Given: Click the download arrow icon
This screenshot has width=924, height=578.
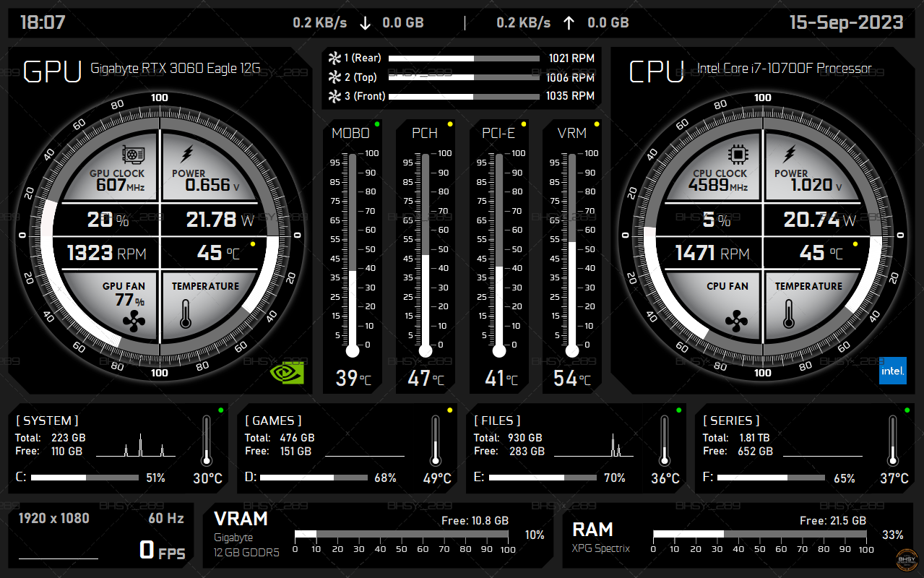Looking at the screenshot, I should point(365,23).
